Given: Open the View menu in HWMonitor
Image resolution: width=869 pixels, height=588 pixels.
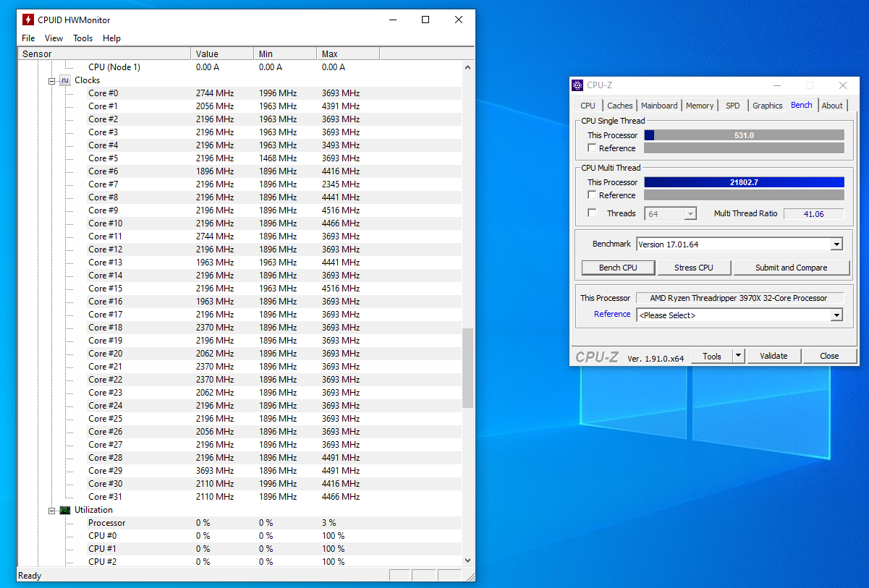Looking at the screenshot, I should pyautogui.click(x=54, y=38).
